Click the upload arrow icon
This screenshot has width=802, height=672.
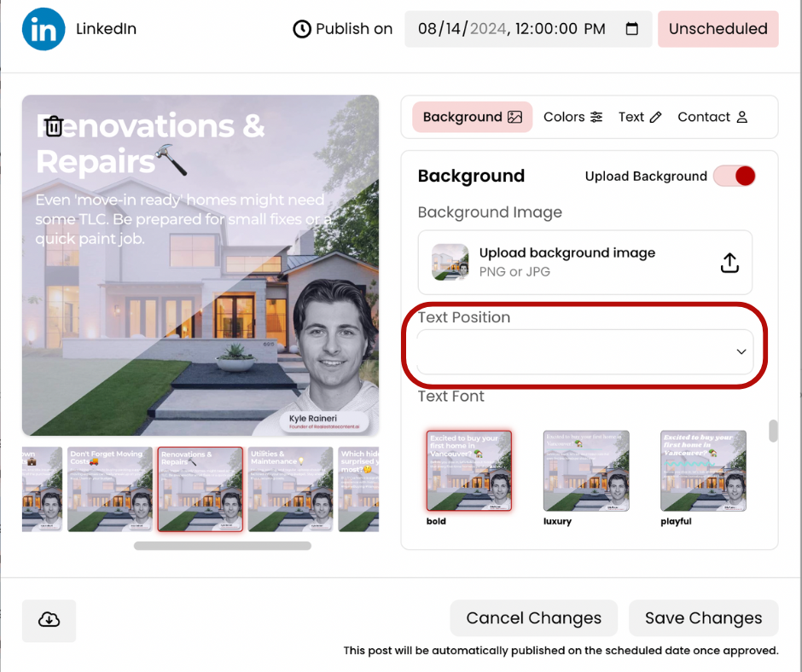729,263
